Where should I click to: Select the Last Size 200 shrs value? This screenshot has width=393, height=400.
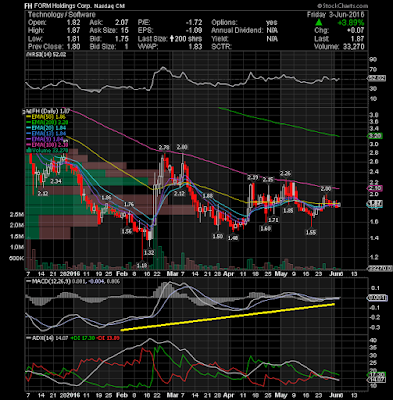click(x=188, y=39)
